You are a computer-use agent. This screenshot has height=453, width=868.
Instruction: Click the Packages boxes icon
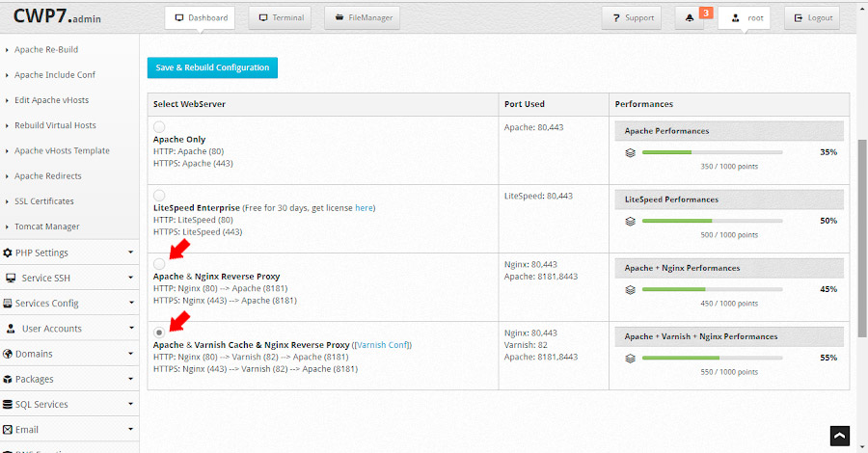click(x=7, y=380)
